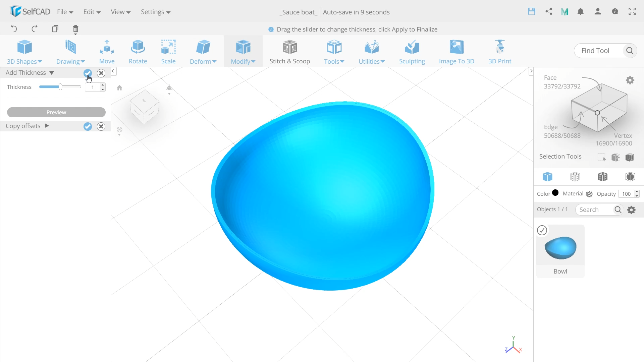Image resolution: width=644 pixels, height=362 pixels.
Task: Click the Copy object icon
Action: [55, 29]
